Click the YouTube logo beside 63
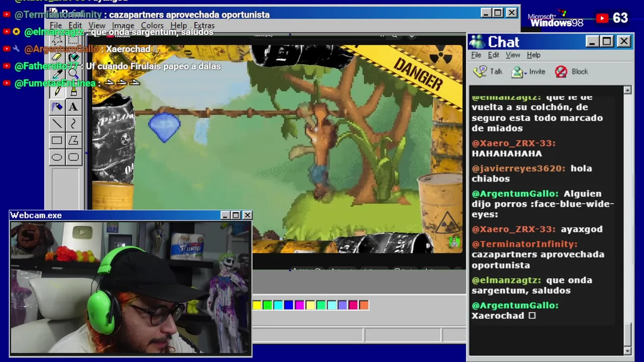The image size is (644, 362). pos(602,19)
